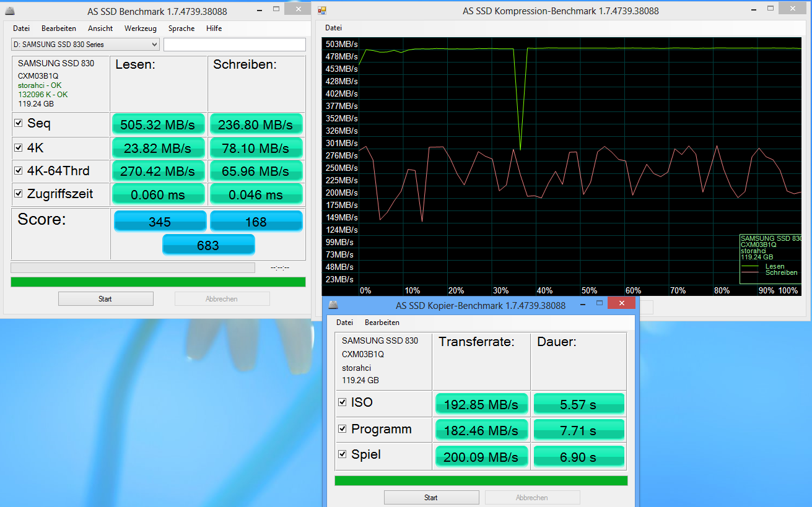Click the 'Transferrate:' column header

click(x=477, y=342)
